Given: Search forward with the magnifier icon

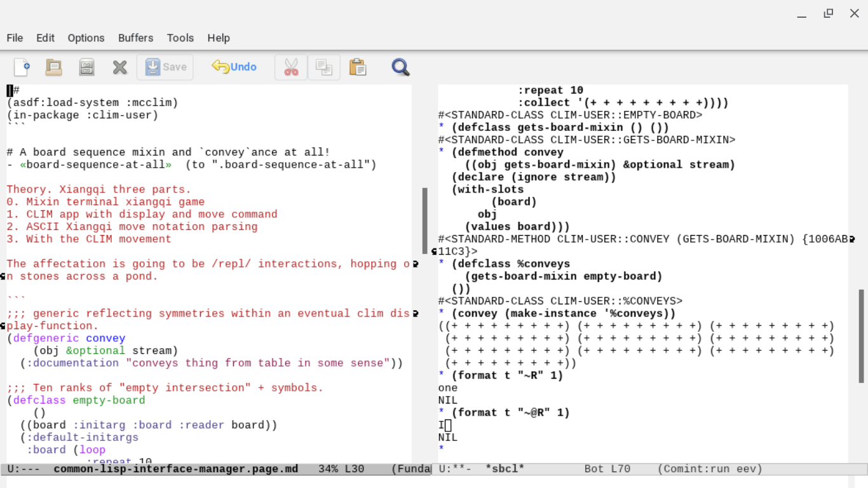Looking at the screenshot, I should click(400, 67).
